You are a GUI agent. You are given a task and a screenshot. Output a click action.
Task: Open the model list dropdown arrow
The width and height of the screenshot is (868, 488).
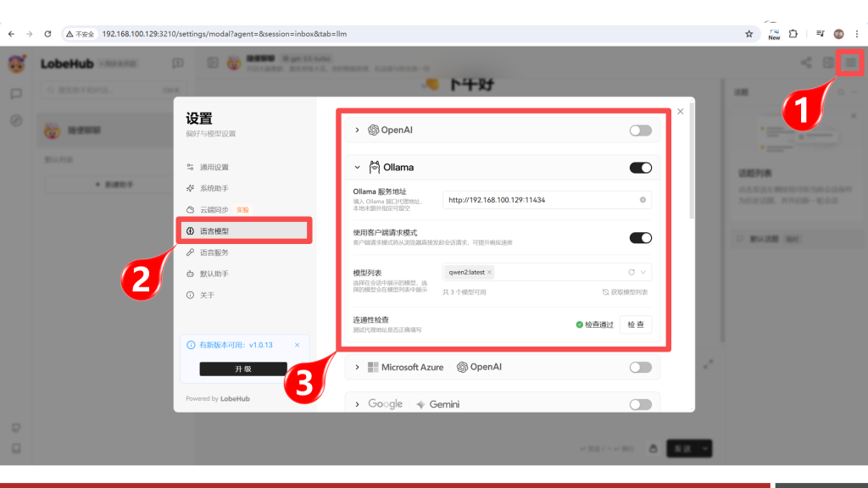643,272
